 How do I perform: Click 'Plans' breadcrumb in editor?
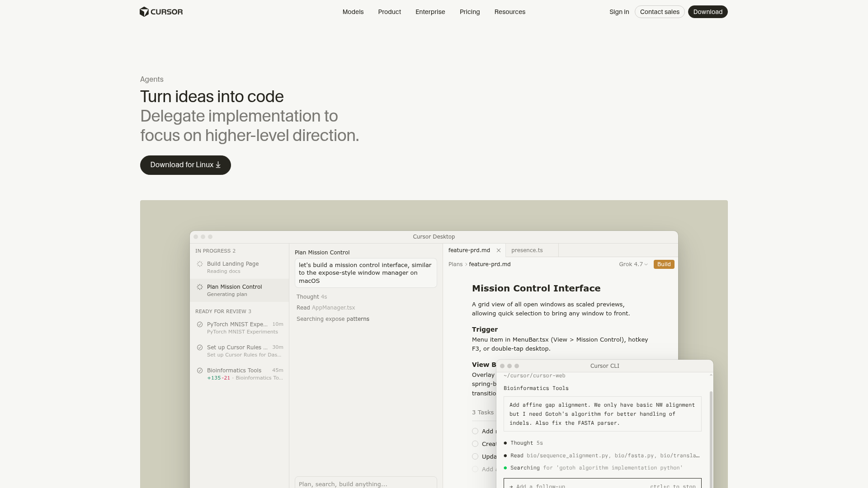[455, 264]
